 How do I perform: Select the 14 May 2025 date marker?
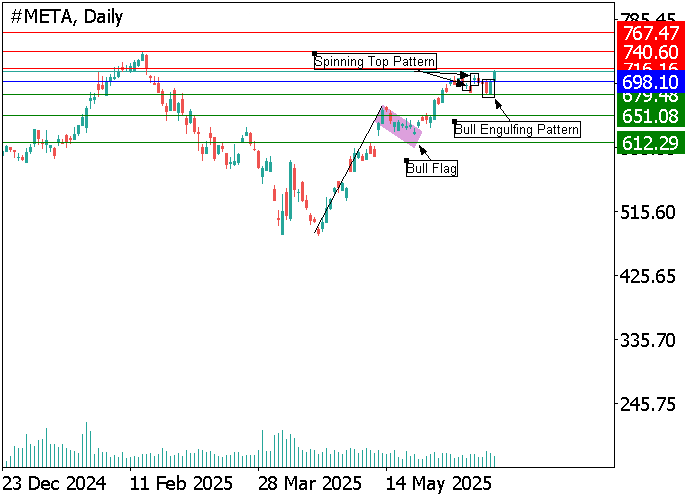(x=436, y=483)
